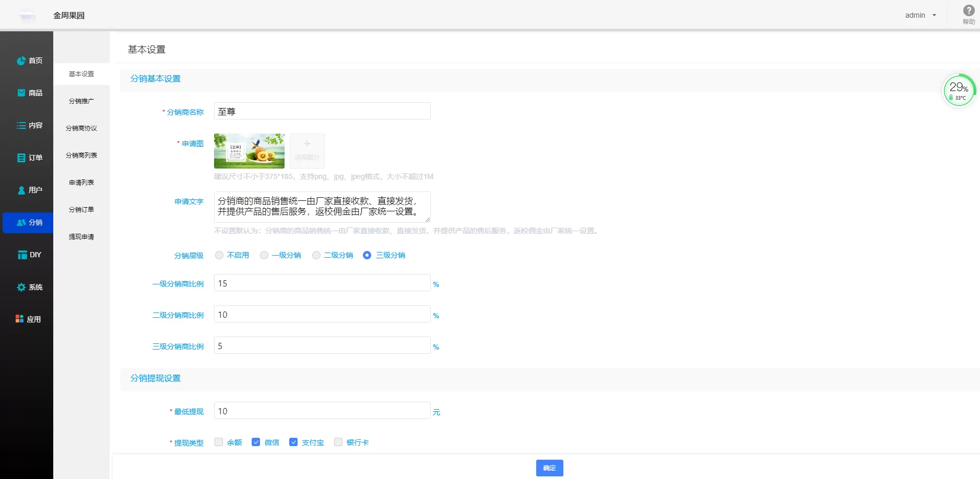Open the Orders (订单) icon in sidebar
The width and height of the screenshot is (980, 479).
[21, 158]
